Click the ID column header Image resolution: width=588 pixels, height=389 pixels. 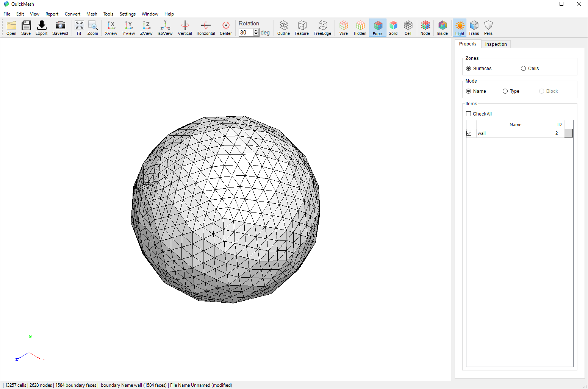[x=559, y=125]
